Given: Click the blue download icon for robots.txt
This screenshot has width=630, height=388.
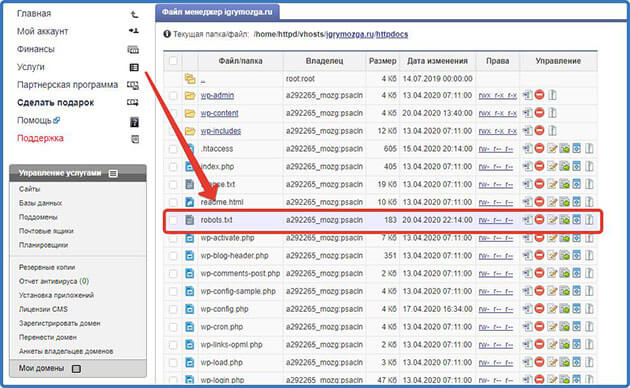Looking at the screenshot, I should 577,220.
